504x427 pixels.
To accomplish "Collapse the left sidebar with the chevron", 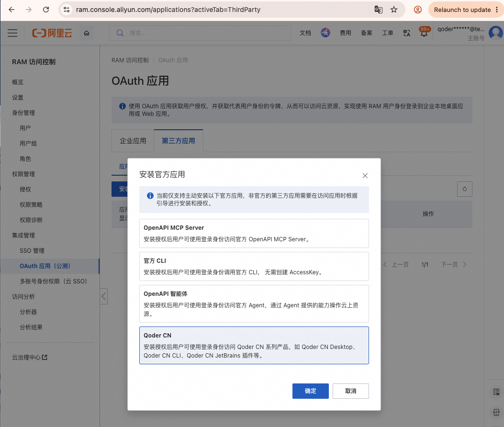I will 103,296.
